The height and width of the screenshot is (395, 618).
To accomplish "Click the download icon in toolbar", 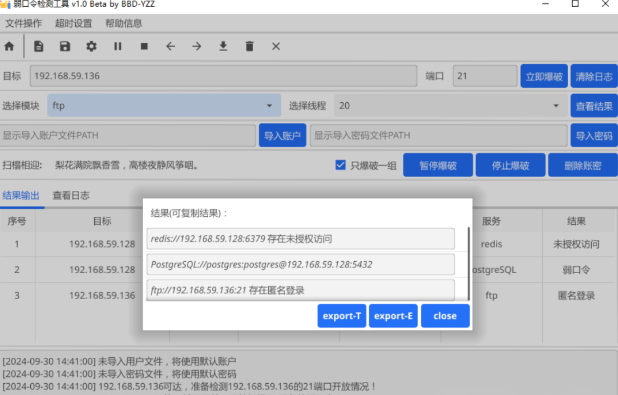I will pyautogui.click(x=223, y=47).
